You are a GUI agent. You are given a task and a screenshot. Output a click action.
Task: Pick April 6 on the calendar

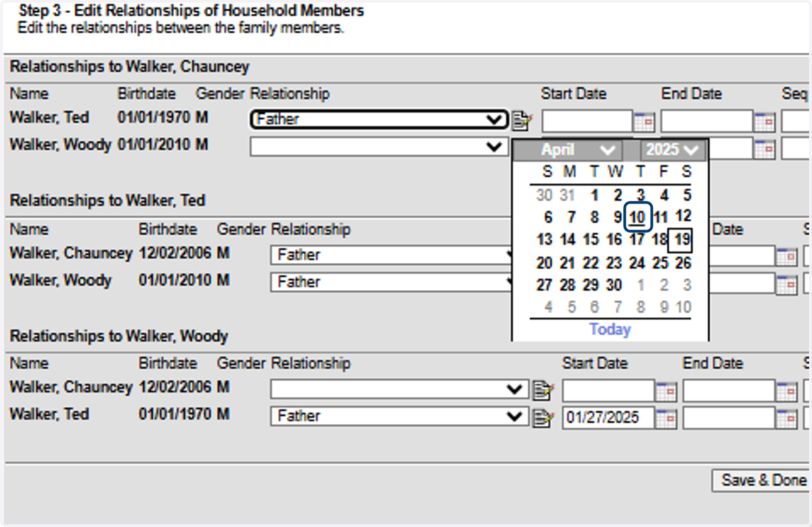[548, 218]
